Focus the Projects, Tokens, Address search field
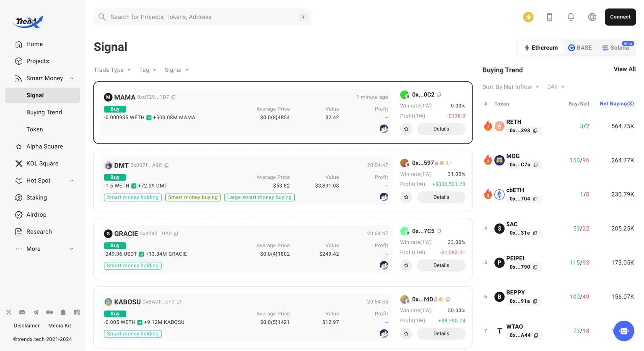The width and height of the screenshot is (644, 351). click(202, 17)
